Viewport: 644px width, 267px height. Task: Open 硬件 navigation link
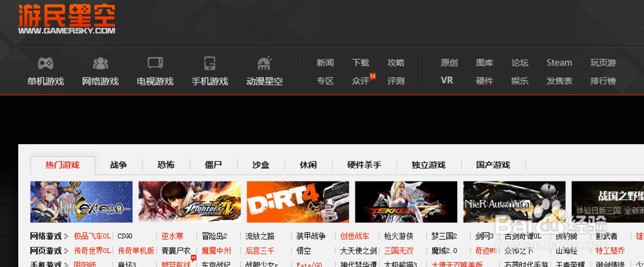click(485, 81)
